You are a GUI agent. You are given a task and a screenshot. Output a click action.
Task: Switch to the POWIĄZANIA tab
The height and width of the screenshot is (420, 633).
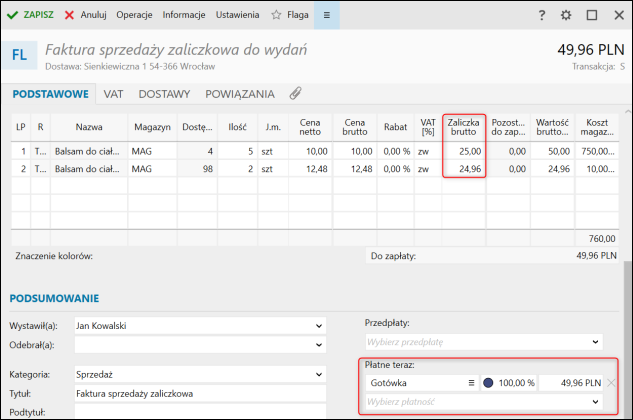pos(239,94)
